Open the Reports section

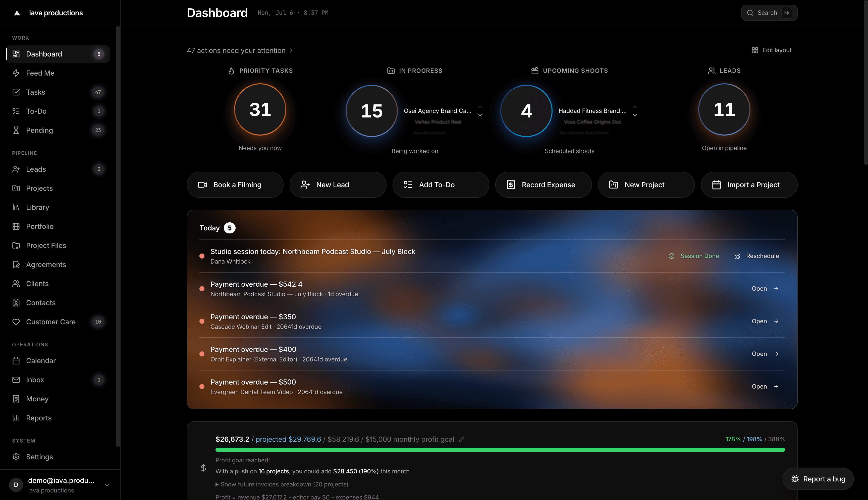click(x=58, y=418)
